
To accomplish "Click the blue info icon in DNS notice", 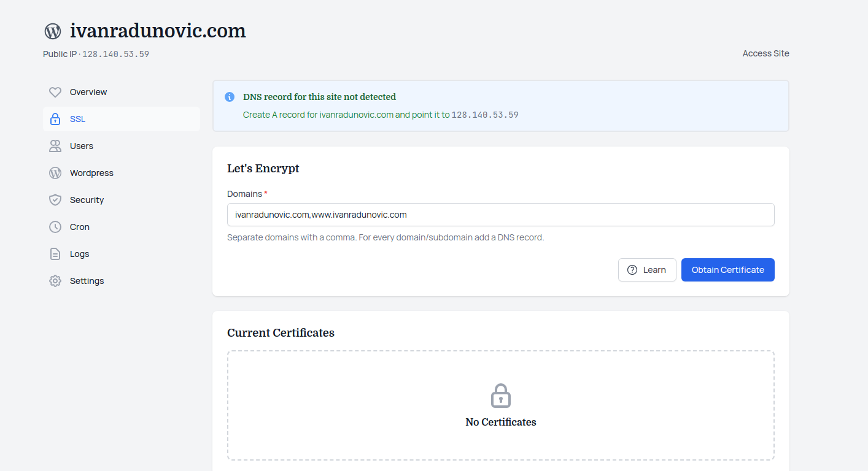I will coord(230,97).
